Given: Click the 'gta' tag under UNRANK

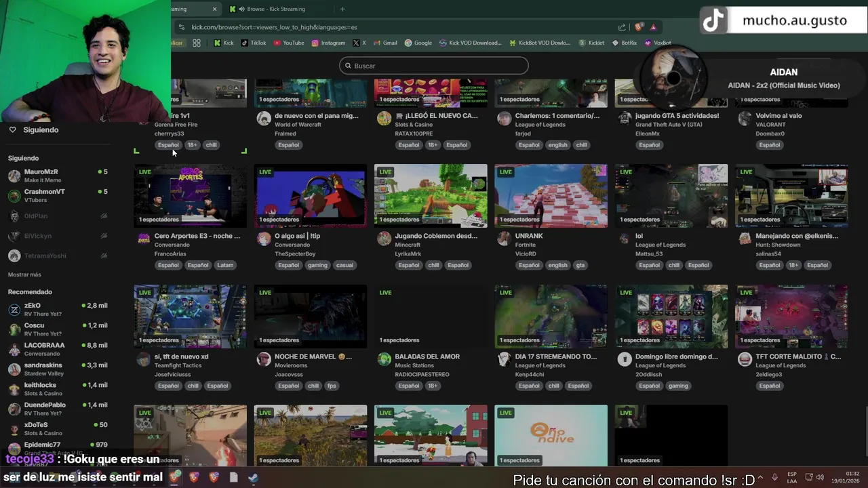Looking at the screenshot, I should 580,265.
